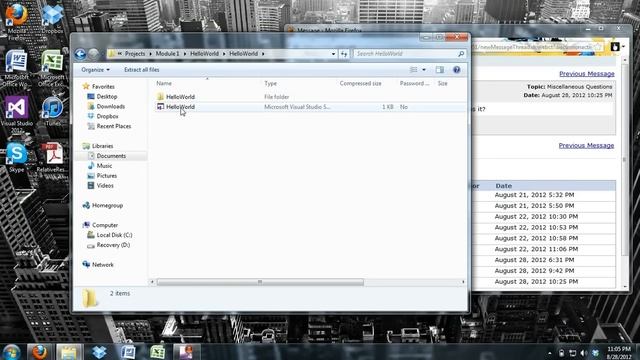The height and width of the screenshot is (360, 640).
Task: Switch to Word in the taskbar
Action: click(x=128, y=351)
